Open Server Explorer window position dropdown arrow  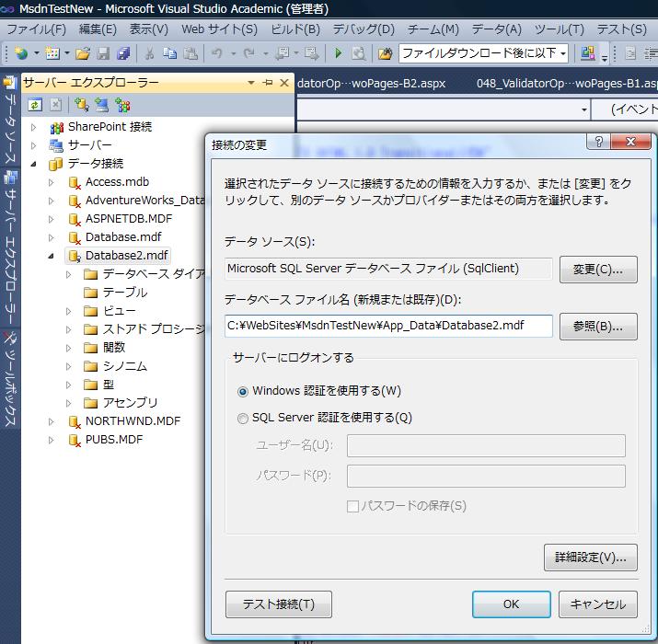point(251,83)
